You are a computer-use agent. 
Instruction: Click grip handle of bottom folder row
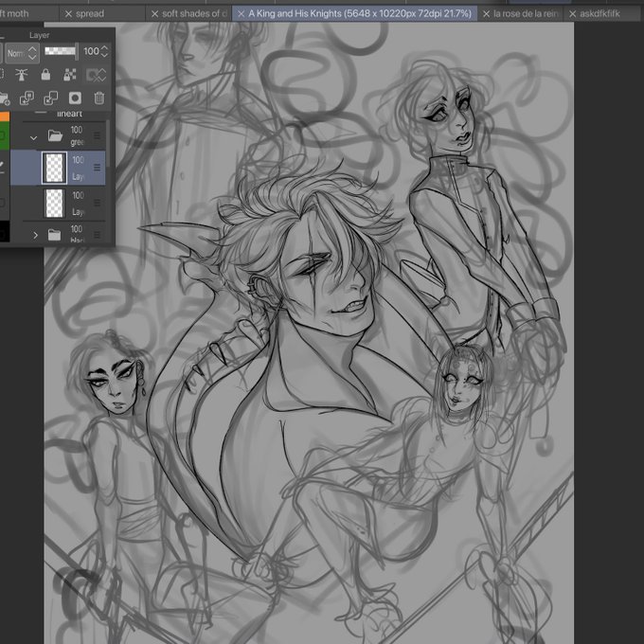97,235
